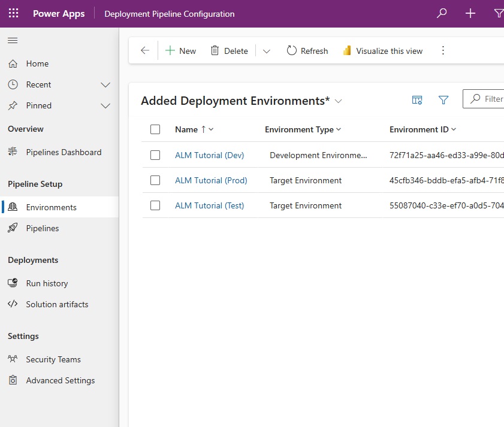Open the Edit columns icon
The width and height of the screenshot is (504, 427).
point(417,100)
